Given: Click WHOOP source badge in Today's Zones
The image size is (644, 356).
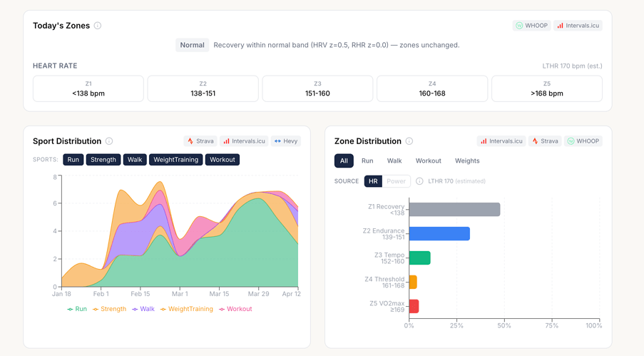Looking at the screenshot, I should point(532,26).
